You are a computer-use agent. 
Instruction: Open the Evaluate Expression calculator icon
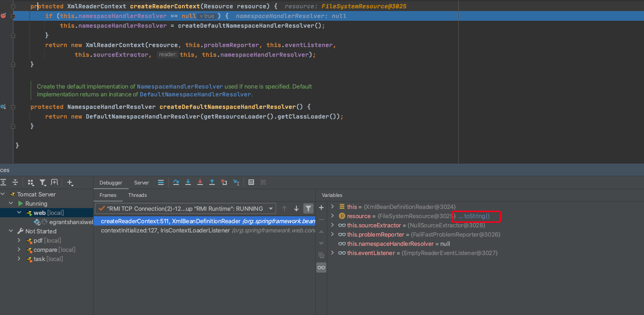pyautogui.click(x=251, y=182)
